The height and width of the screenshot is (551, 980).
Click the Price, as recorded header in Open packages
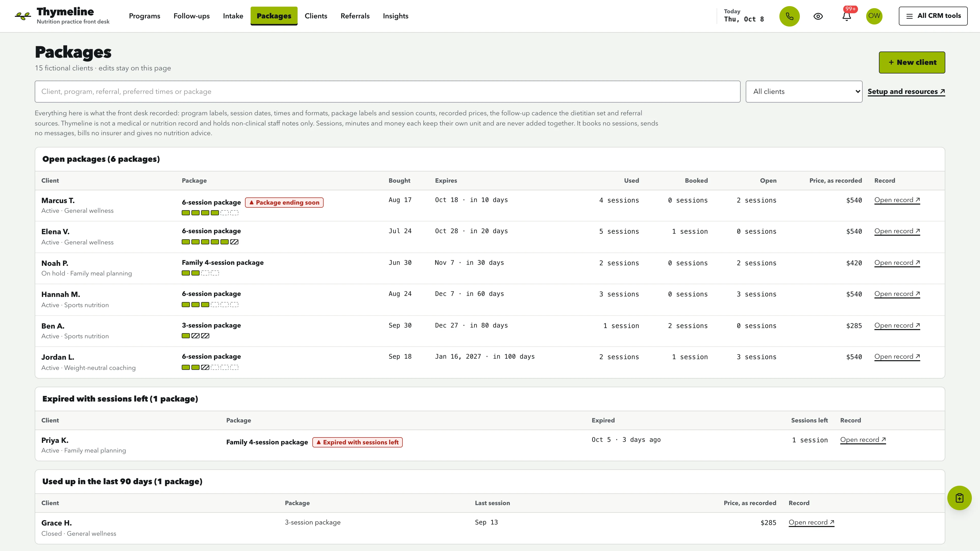[x=836, y=181]
